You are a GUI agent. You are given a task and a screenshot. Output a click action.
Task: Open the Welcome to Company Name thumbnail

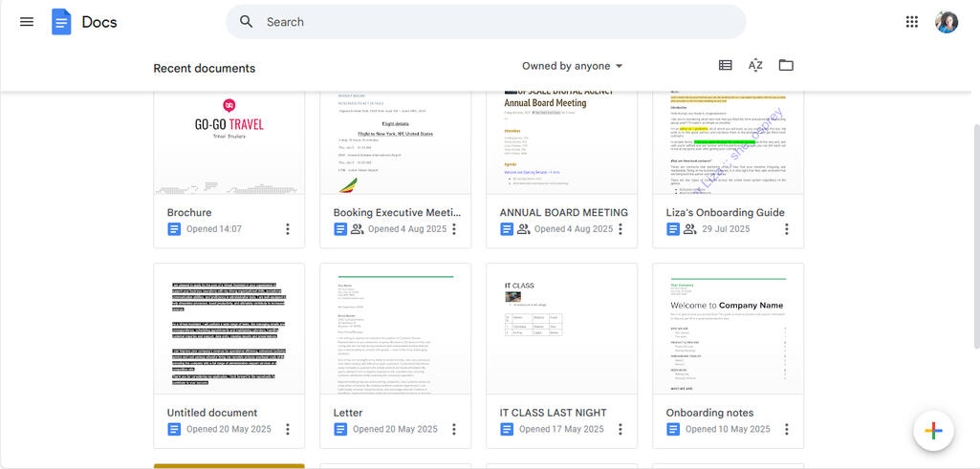729,330
